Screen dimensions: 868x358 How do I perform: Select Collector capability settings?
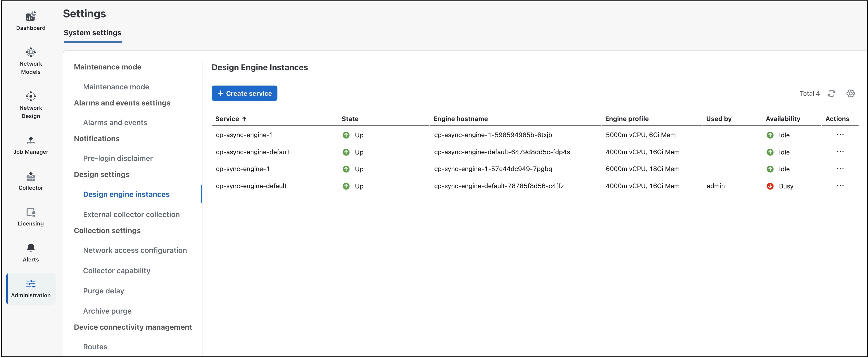pos(117,271)
